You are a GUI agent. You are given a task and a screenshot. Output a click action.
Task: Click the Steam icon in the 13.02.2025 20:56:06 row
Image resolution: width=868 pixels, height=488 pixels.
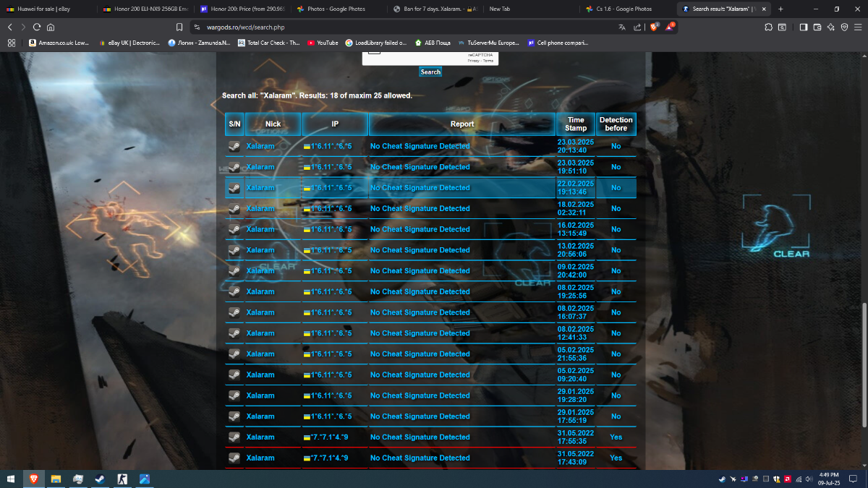234,250
